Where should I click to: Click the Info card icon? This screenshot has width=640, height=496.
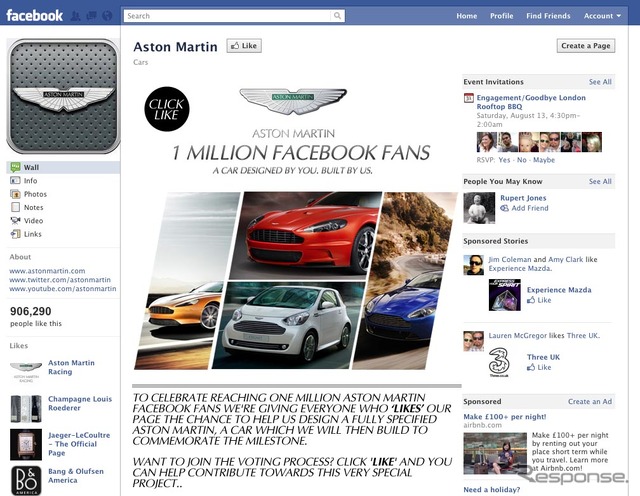click(x=15, y=180)
